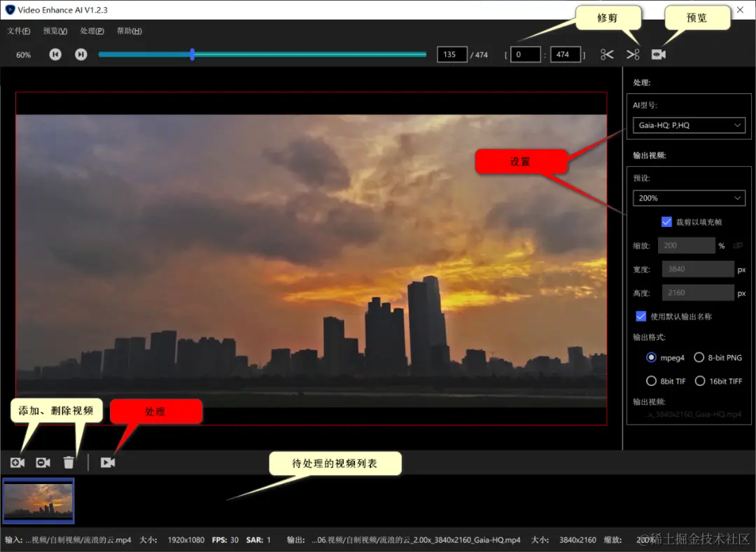Click the scissors trim icon
This screenshot has height=552, width=756.
(607, 55)
